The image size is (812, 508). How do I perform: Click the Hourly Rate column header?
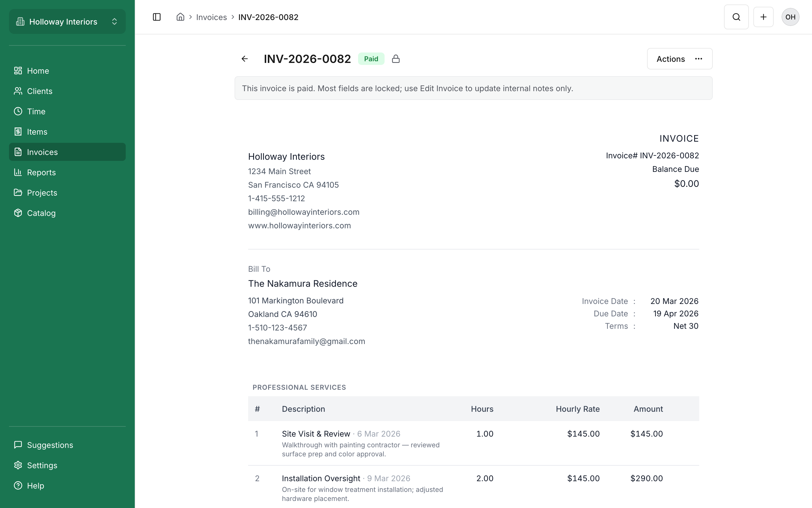(x=578, y=409)
